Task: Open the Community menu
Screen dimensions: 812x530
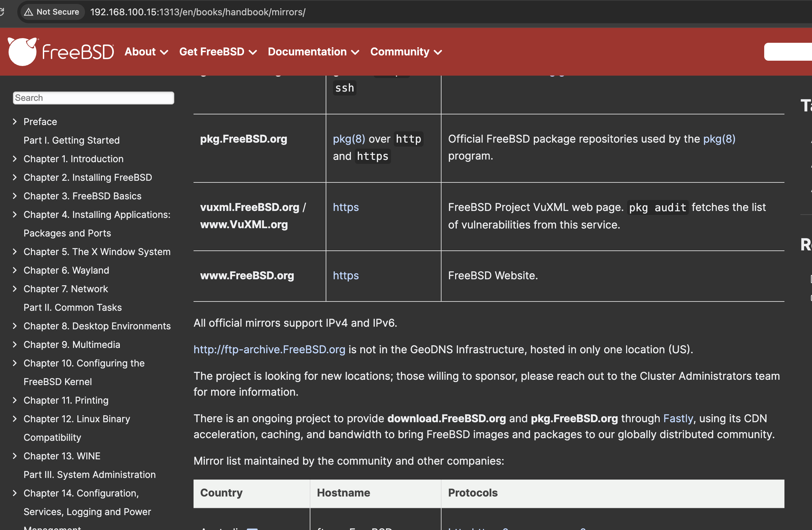Action: pos(406,52)
